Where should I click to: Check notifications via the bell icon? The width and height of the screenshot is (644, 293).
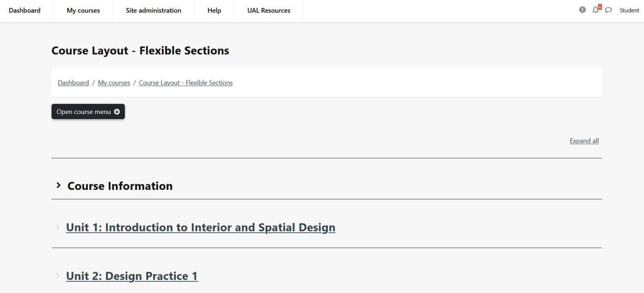(x=595, y=10)
